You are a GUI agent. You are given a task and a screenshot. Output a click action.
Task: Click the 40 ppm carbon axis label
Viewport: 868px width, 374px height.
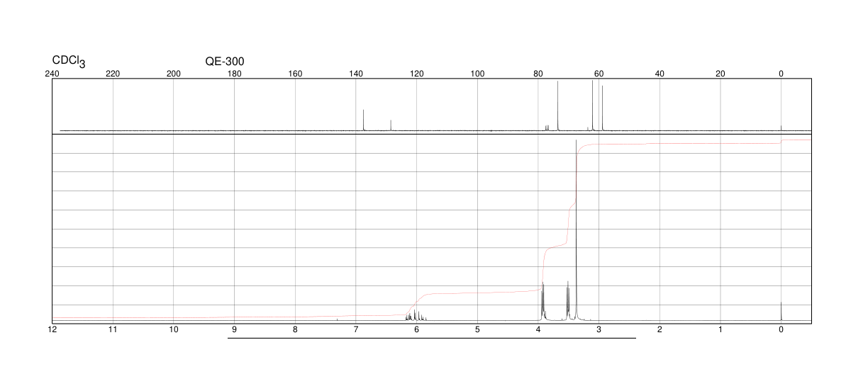coord(660,74)
